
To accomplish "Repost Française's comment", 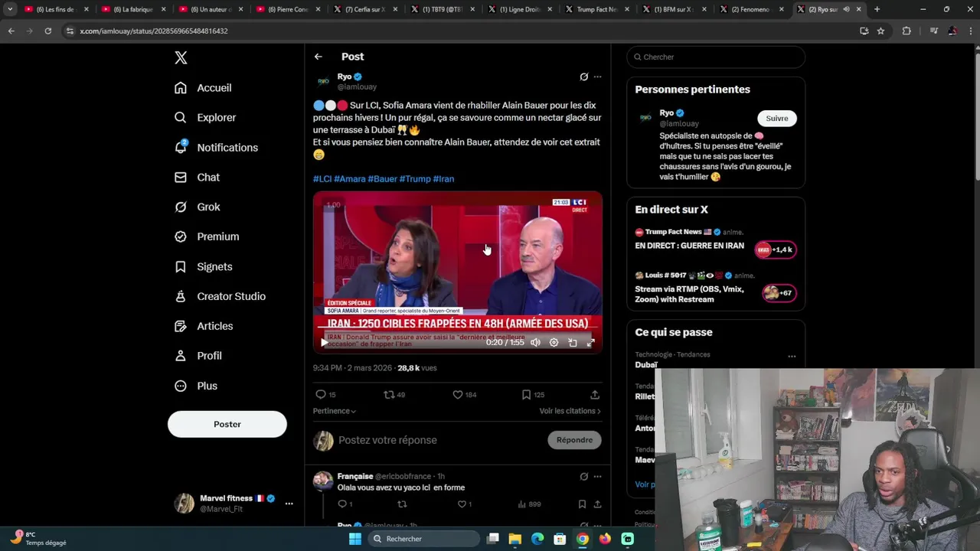I will coord(402,504).
